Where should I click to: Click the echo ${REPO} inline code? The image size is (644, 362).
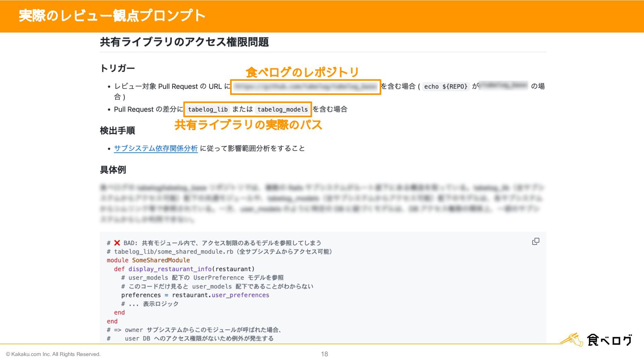[x=445, y=86]
